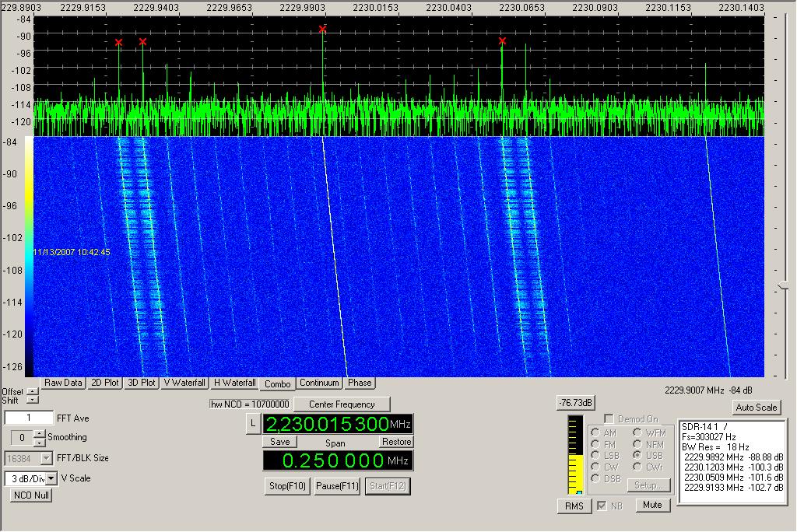Click the FFT Ave input field
This screenshot has height=532, width=797.
pos(29,418)
